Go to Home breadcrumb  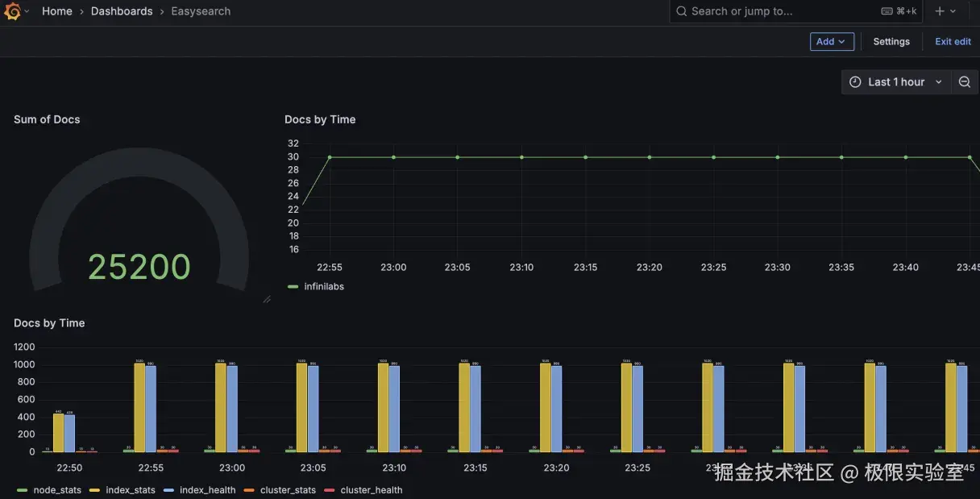(57, 11)
